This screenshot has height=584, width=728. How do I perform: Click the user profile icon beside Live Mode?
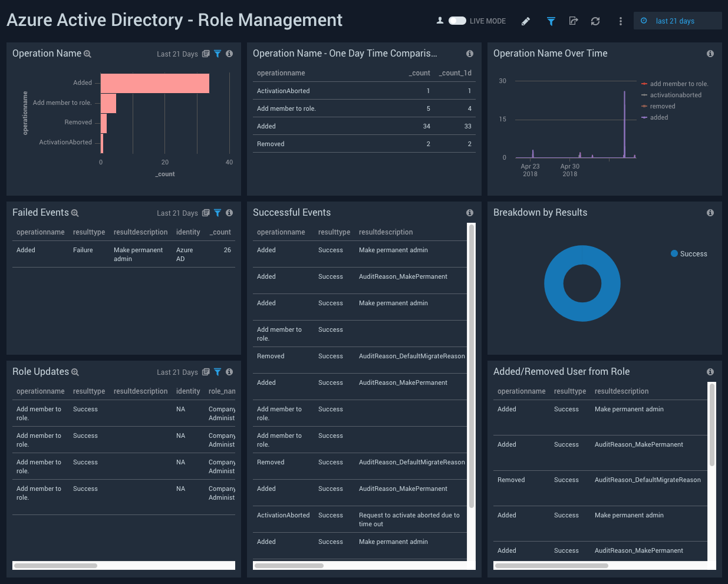coord(440,20)
